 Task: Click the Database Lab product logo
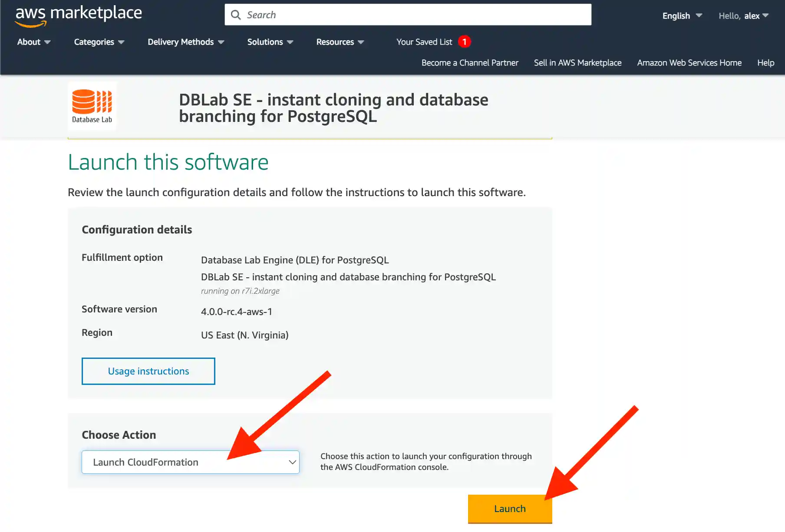click(92, 105)
